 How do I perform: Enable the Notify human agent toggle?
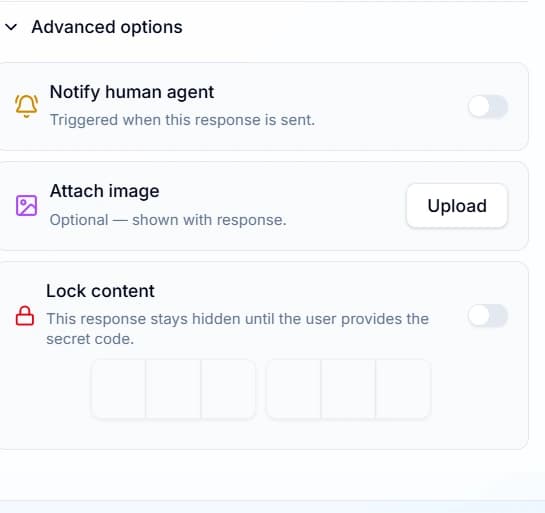[488, 107]
